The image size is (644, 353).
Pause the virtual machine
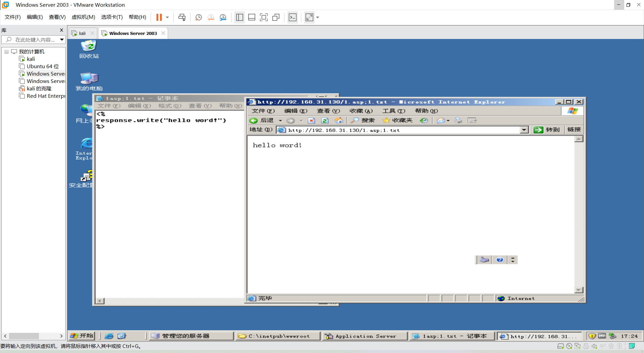[x=159, y=17]
